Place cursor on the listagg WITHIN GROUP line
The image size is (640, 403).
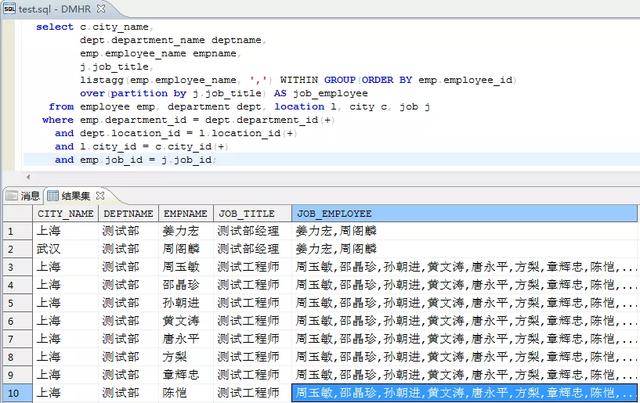(298, 80)
